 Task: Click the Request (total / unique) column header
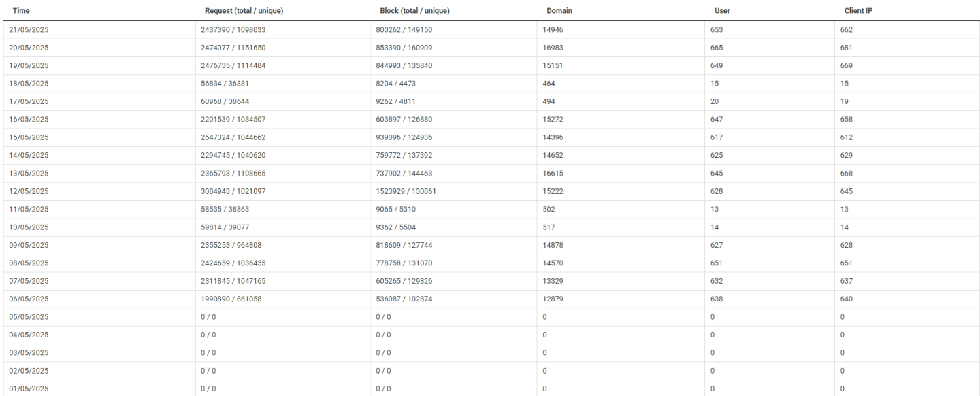pyautogui.click(x=244, y=11)
